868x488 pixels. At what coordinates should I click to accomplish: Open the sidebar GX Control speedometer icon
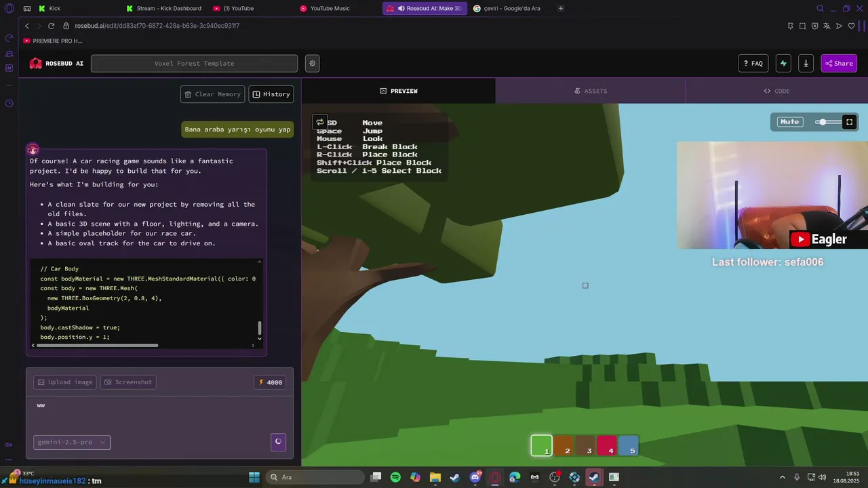click(x=9, y=37)
